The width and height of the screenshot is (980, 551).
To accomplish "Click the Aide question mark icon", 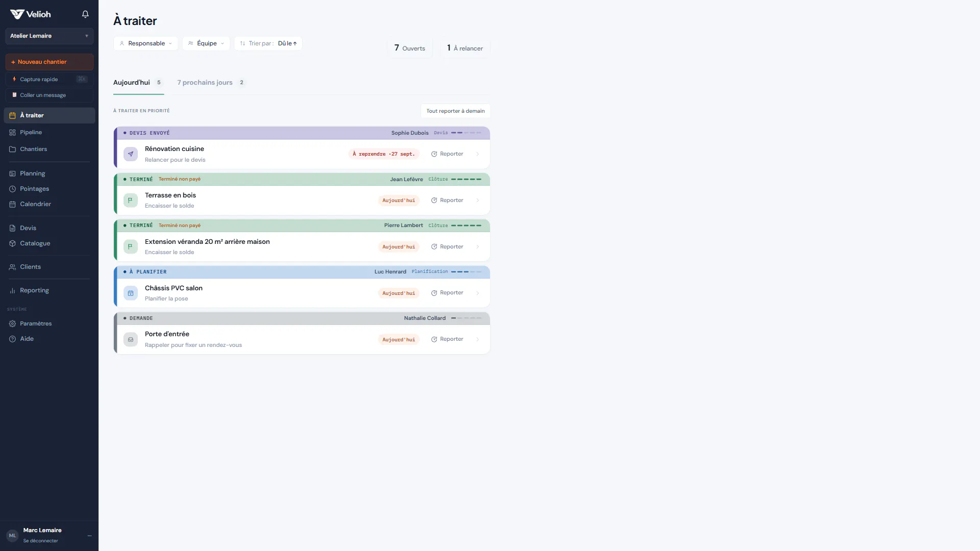I will click(x=12, y=339).
